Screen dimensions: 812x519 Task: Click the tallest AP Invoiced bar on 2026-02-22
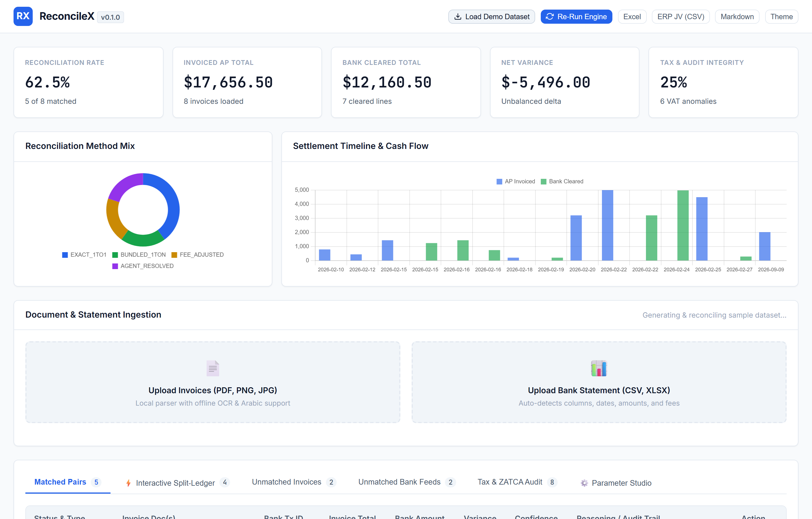pyautogui.click(x=608, y=225)
